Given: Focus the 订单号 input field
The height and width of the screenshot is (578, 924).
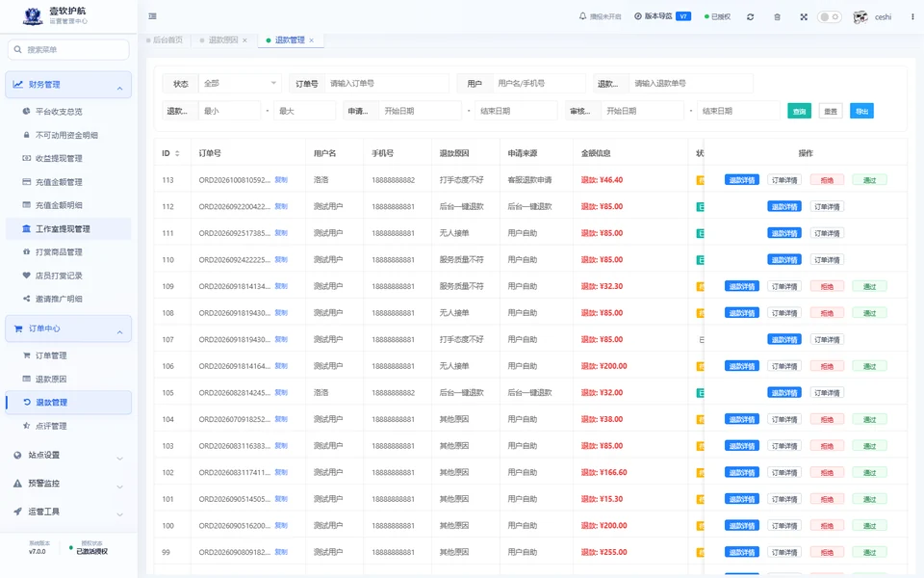Looking at the screenshot, I should pyautogui.click(x=387, y=84).
